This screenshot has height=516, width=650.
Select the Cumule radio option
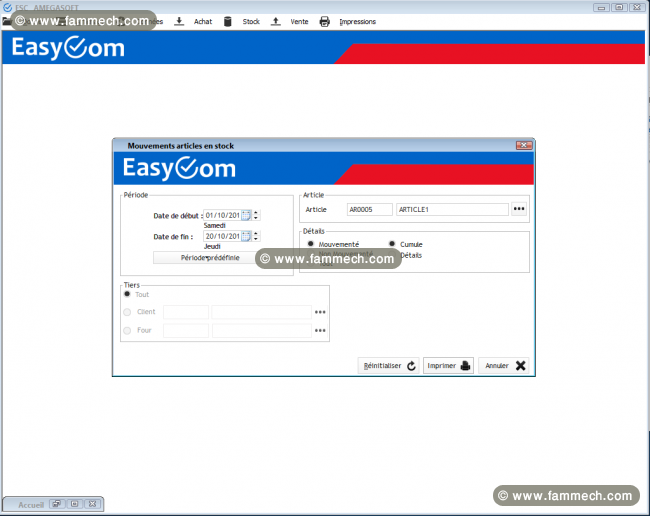[392, 244]
